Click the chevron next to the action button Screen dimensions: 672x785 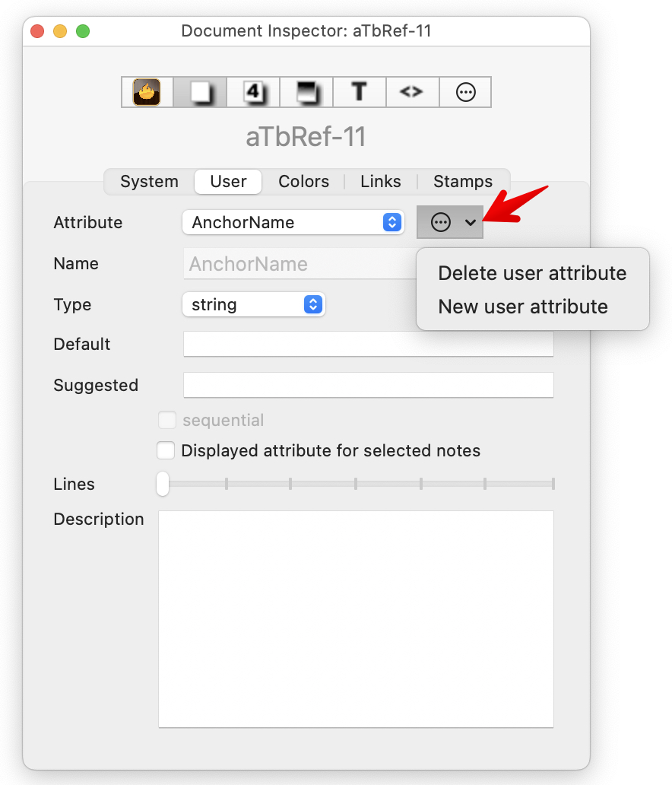click(x=471, y=222)
